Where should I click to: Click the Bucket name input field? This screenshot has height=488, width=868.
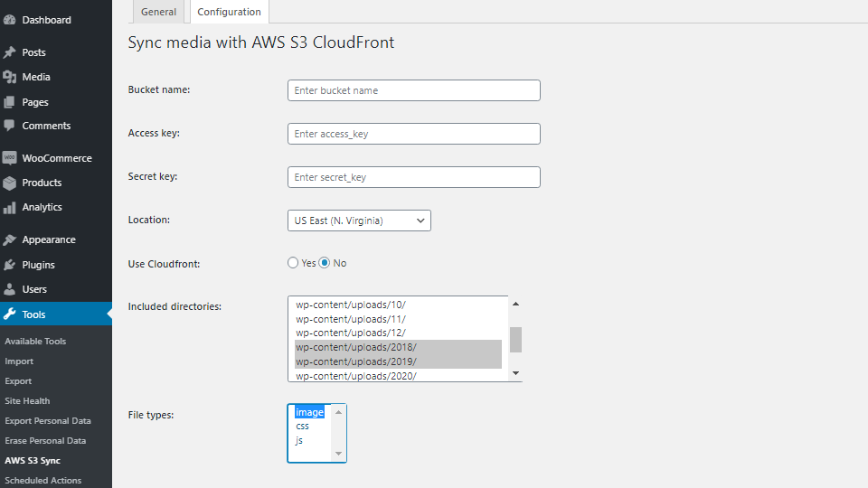[x=414, y=90]
